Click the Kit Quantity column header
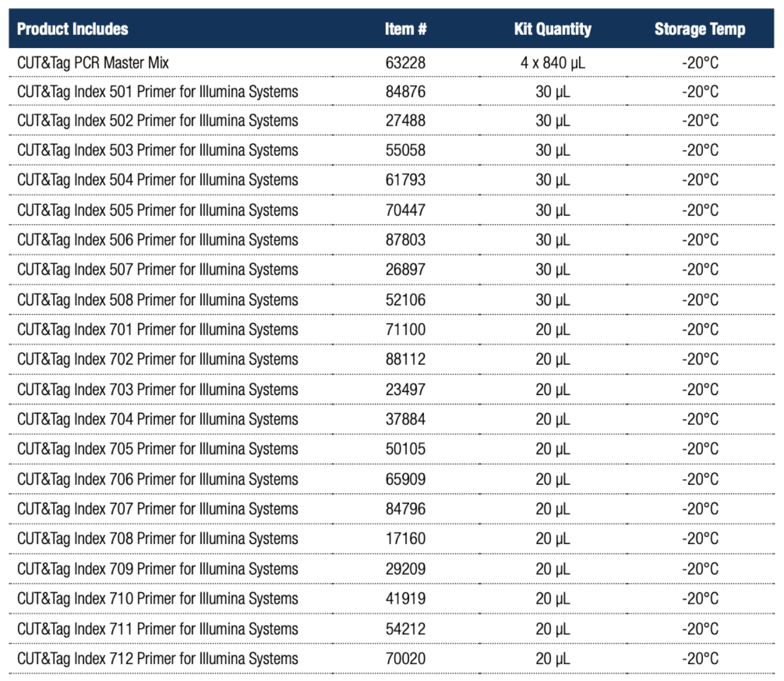Screen dimensions: 784x681 tap(552, 29)
